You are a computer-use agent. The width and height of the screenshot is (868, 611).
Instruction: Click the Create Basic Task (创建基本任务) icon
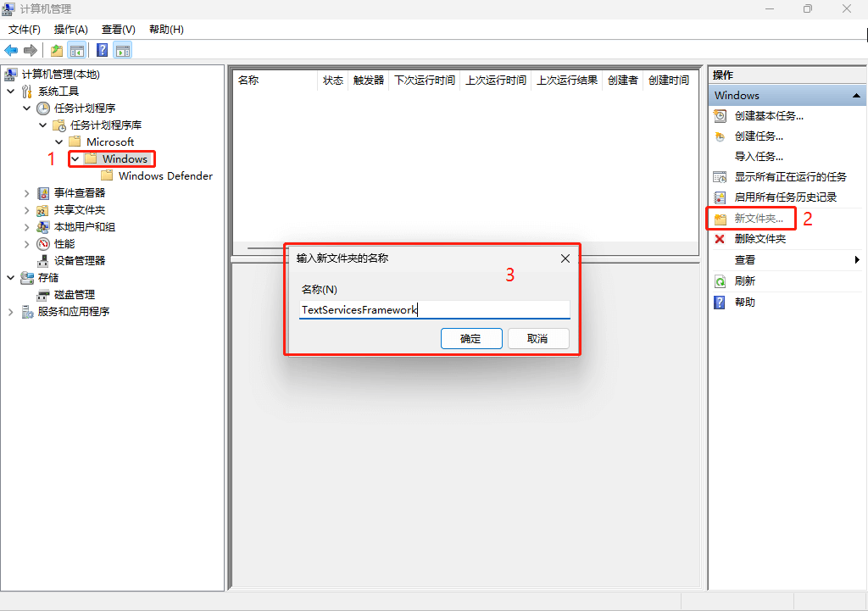[x=721, y=115]
